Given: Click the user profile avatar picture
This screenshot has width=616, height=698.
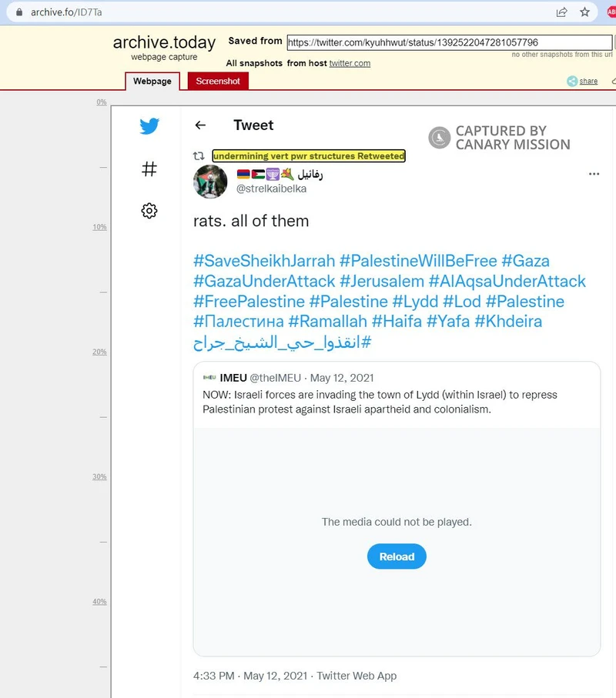Looking at the screenshot, I should pyautogui.click(x=210, y=182).
